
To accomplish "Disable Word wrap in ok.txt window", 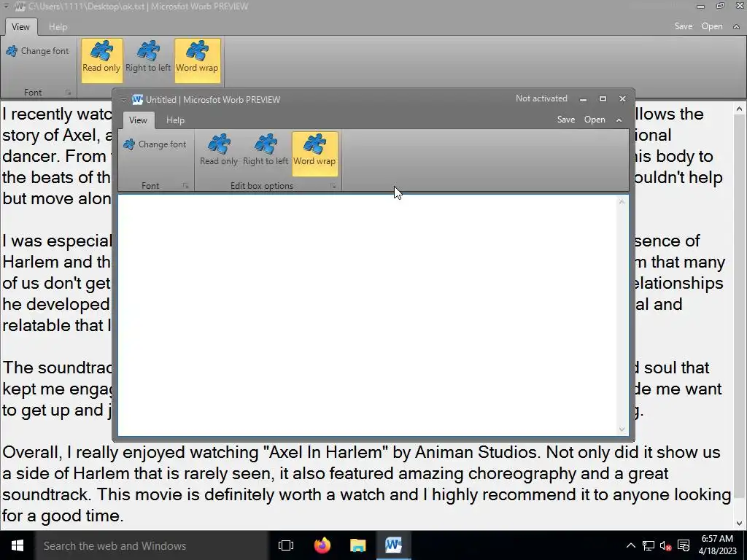I will 197,61.
